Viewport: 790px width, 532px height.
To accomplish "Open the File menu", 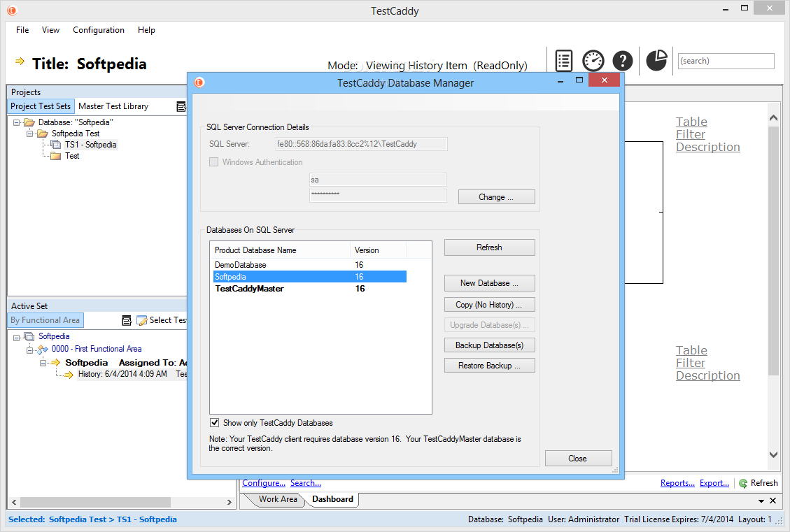I will 22,30.
